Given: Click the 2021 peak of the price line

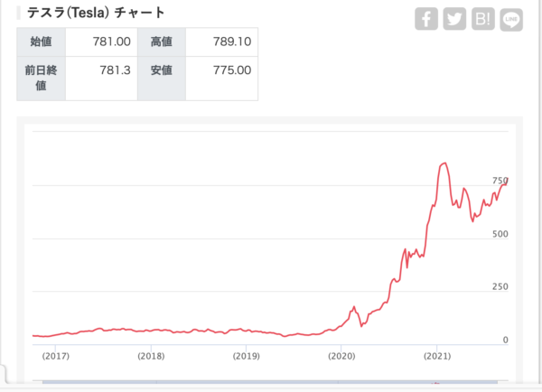Looking at the screenshot, I should click(x=443, y=163).
